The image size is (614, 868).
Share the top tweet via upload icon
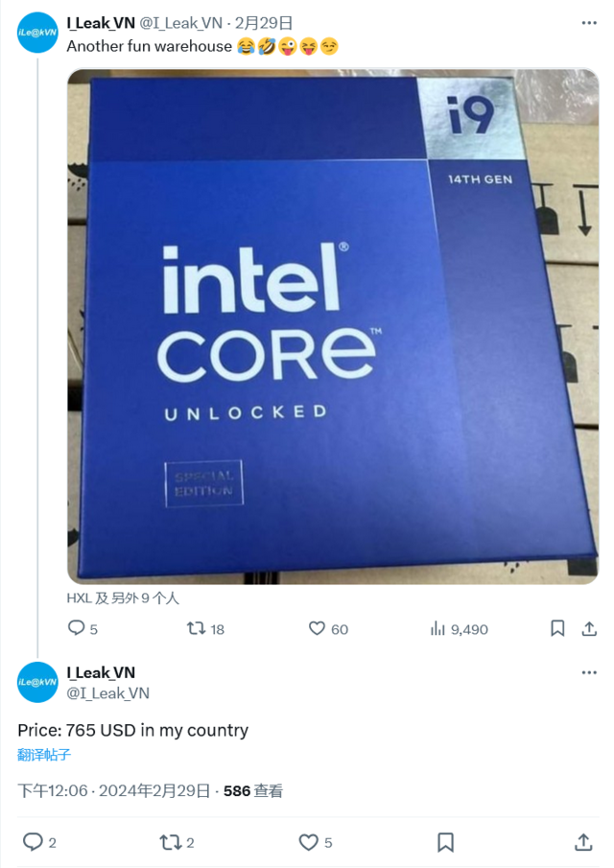[589, 628]
